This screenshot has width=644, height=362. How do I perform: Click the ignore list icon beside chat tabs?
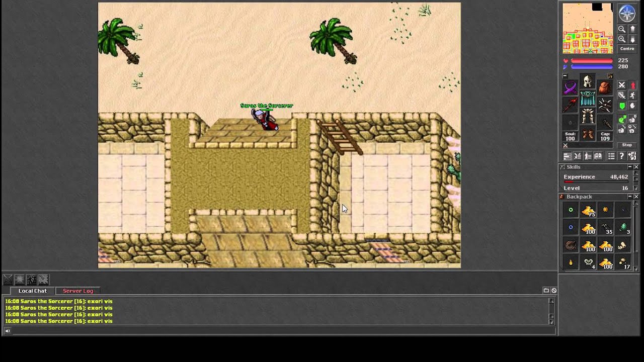coord(554,290)
